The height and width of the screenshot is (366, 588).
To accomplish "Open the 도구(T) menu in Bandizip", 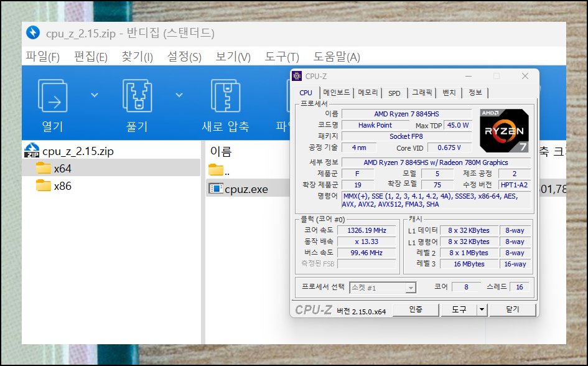I will pyautogui.click(x=282, y=57).
